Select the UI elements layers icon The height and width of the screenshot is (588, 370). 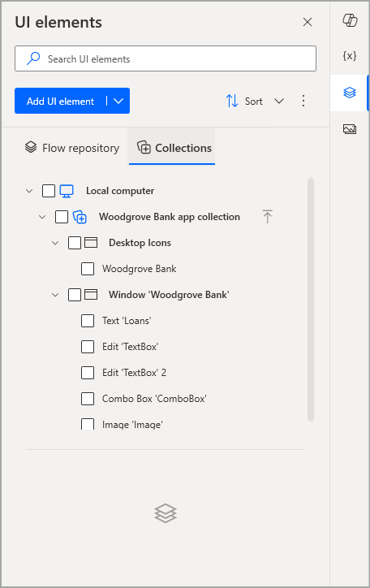(x=350, y=93)
